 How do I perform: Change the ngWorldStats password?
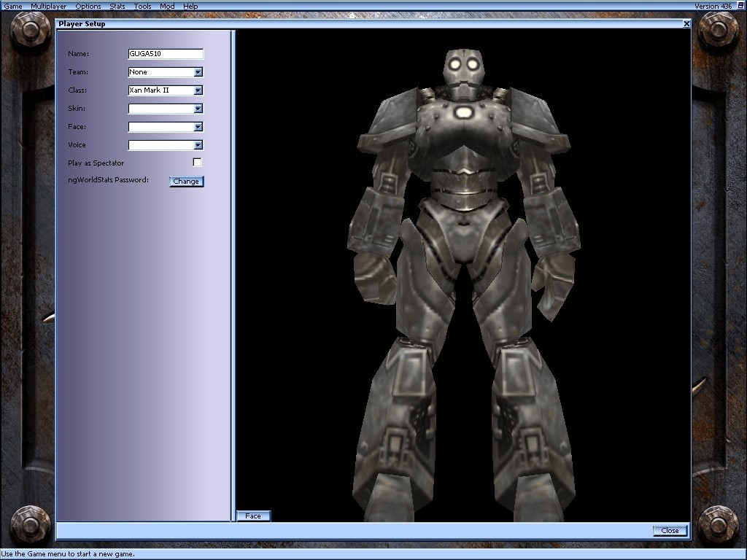pyautogui.click(x=186, y=181)
